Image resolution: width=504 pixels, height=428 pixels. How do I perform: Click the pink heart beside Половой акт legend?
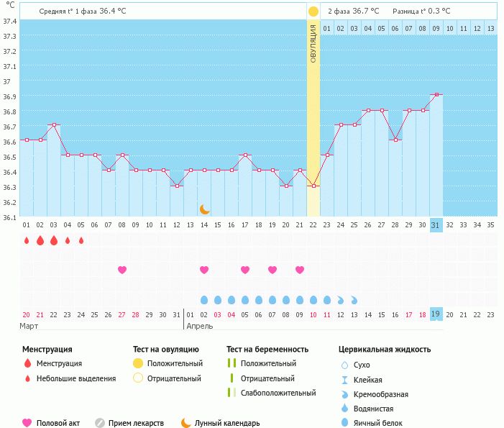pyautogui.click(x=27, y=423)
